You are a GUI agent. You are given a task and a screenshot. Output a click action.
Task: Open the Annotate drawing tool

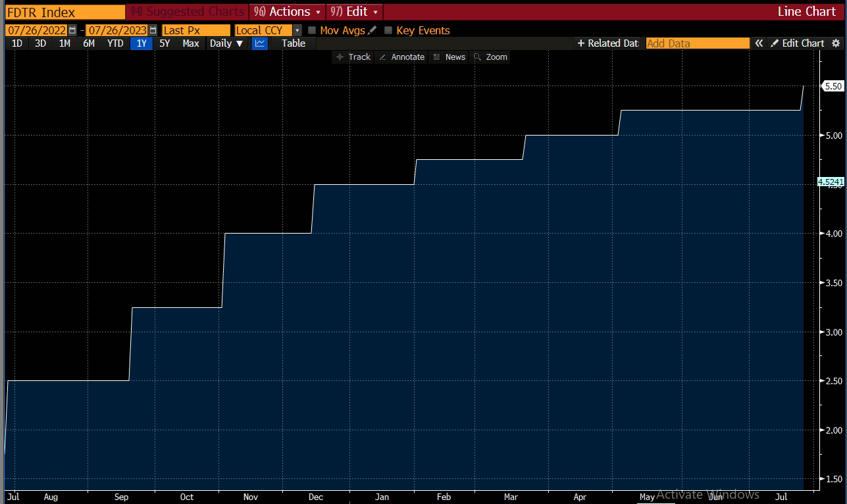click(x=401, y=57)
